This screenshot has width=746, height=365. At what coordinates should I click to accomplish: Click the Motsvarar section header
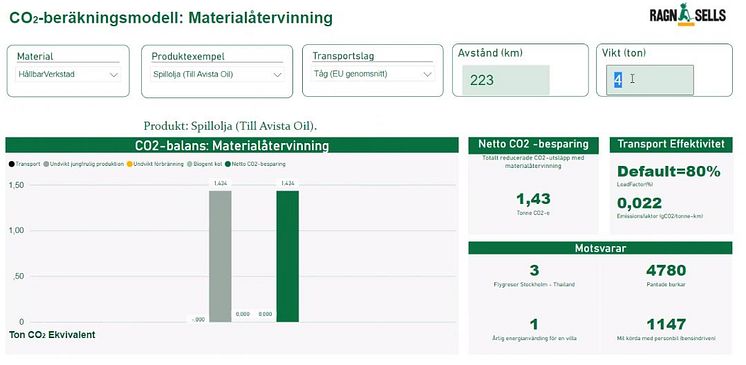600,248
